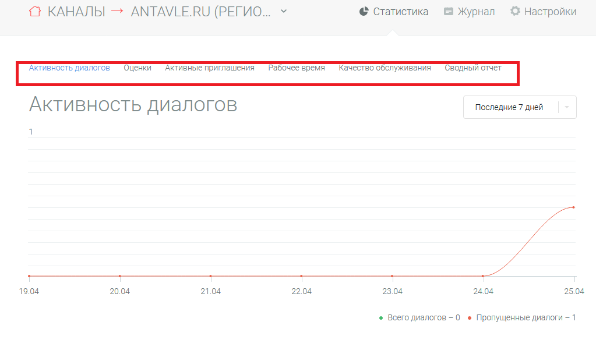
Task: Open the Статистика section
Action: tap(394, 12)
